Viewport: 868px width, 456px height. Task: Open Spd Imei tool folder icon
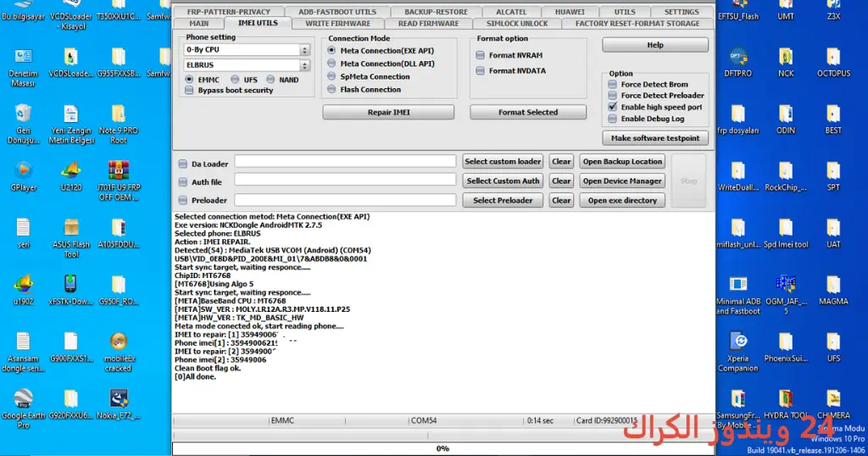(786, 234)
